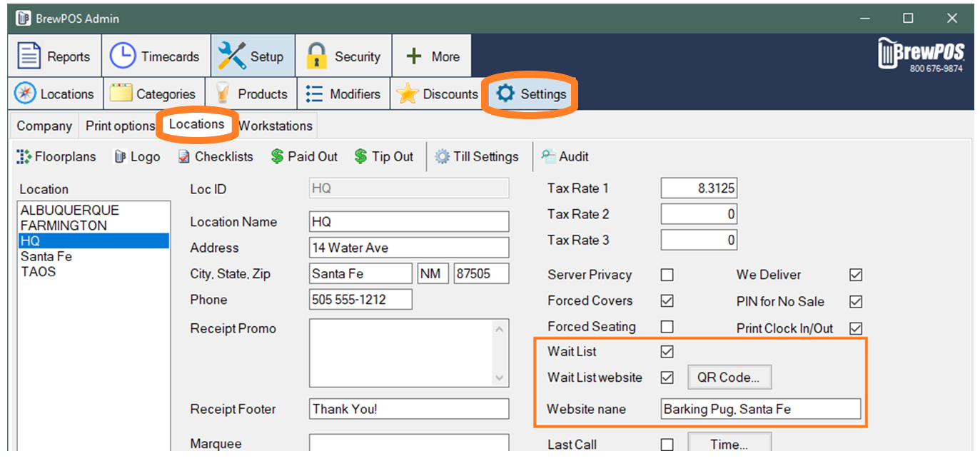Switch to the Workstations tab
The height and width of the screenshot is (461, 980).
pyautogui.click(x=276, y=126)
